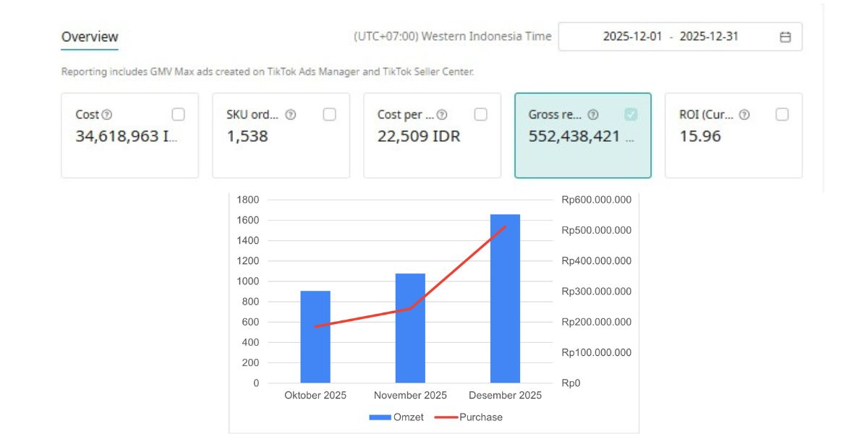This screenshot has height=434, width=868.
Task: Click the help icon next to Gross revenue
Action: tap(593, 114)
